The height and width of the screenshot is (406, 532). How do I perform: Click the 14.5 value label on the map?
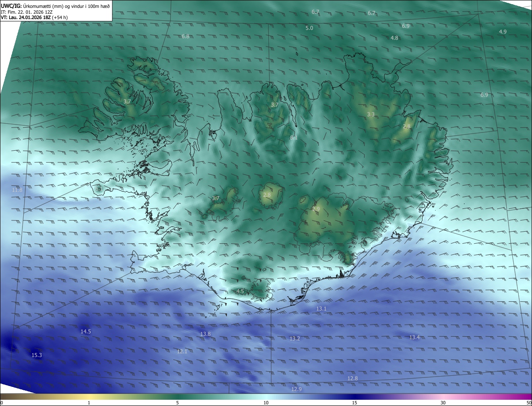[x=86, y=332]
